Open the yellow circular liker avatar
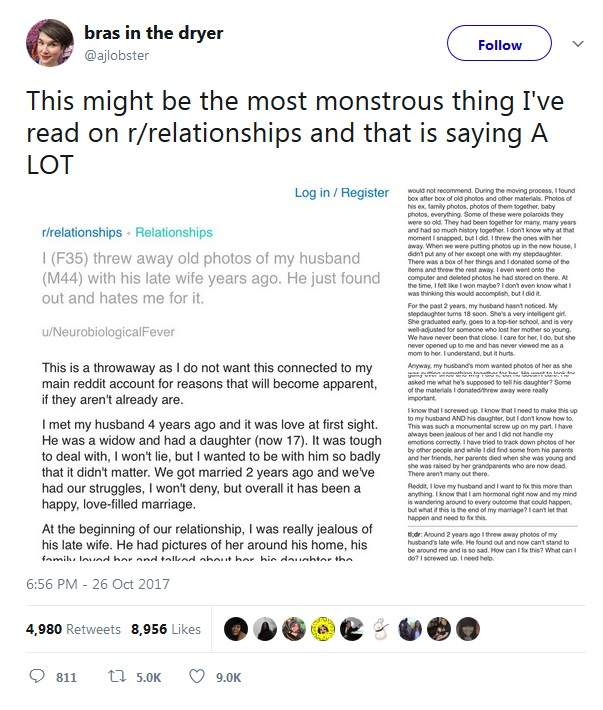Screen dimensions: 603x710 tap(322, 628)
